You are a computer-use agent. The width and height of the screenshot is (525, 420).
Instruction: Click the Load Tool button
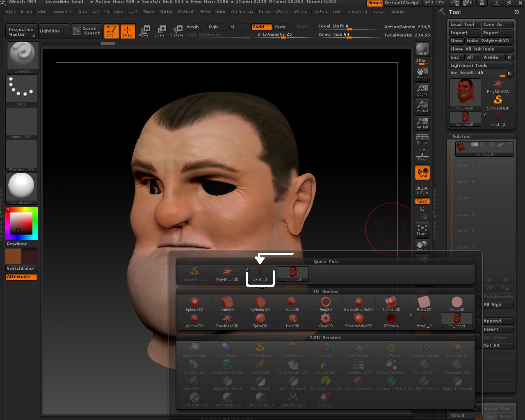point(463,24)
